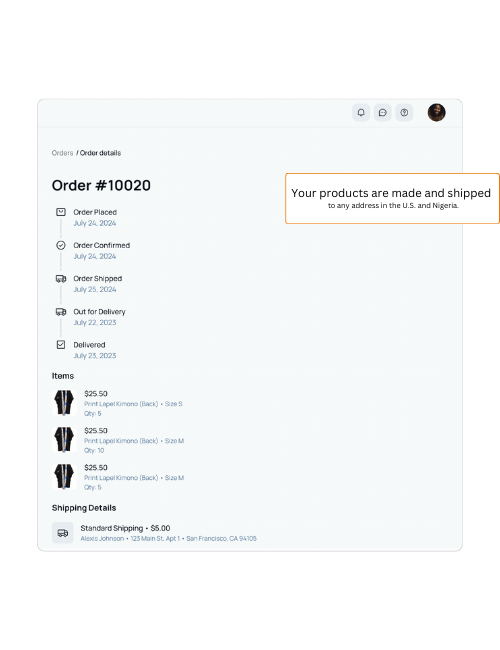Click the Order Shipped truck icon
Image resolution: width=500 pixels, height=650 pixels.
pyautogui.click(x=61, y=278)
